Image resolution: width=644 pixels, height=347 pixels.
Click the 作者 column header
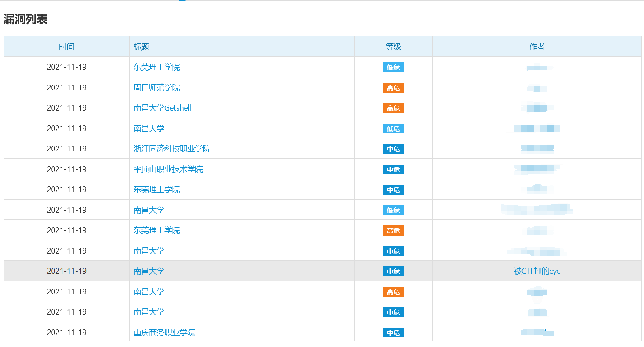(537, 47)
